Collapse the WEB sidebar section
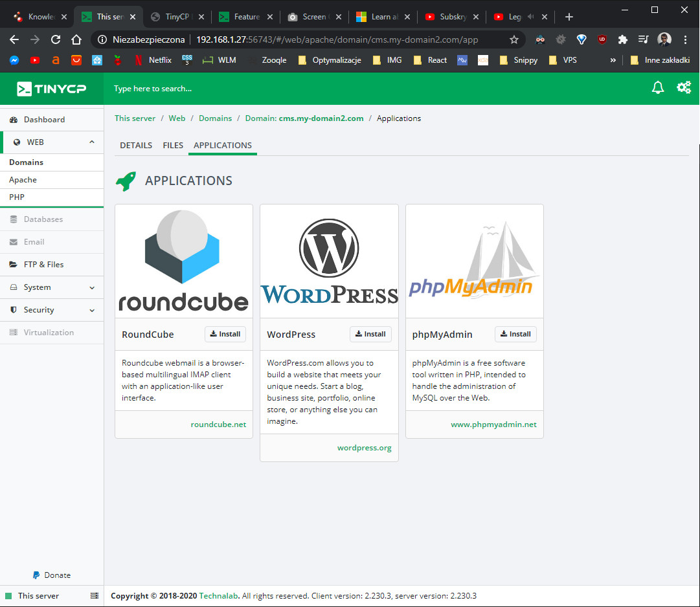 tap(92, 142)
